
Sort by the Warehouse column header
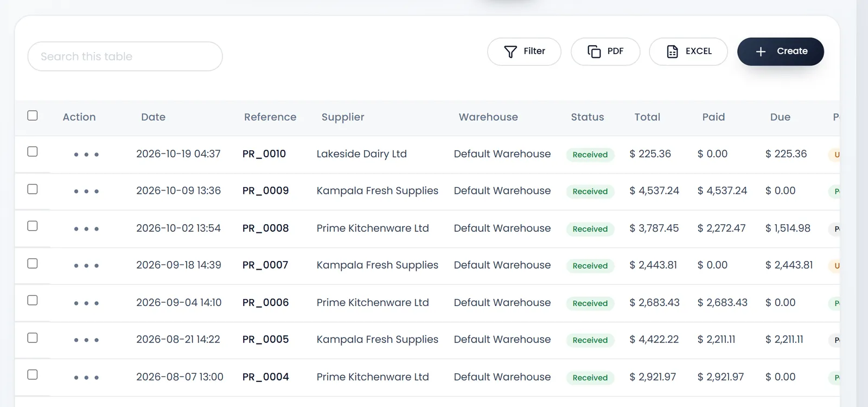488,117
